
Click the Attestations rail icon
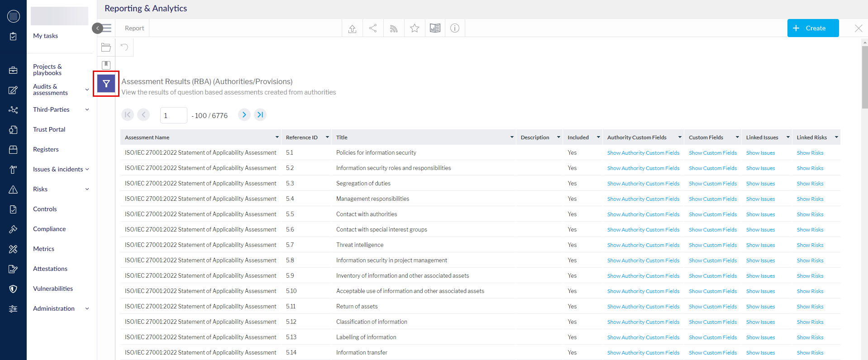pos(13,269)
